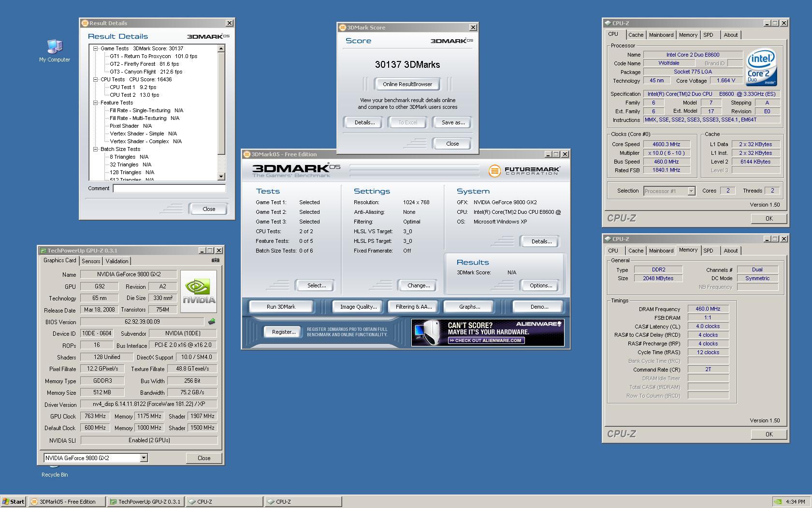812x508 pixels.
Task: Collapse CPU Tests tree node
Action: tap(95, 79)
